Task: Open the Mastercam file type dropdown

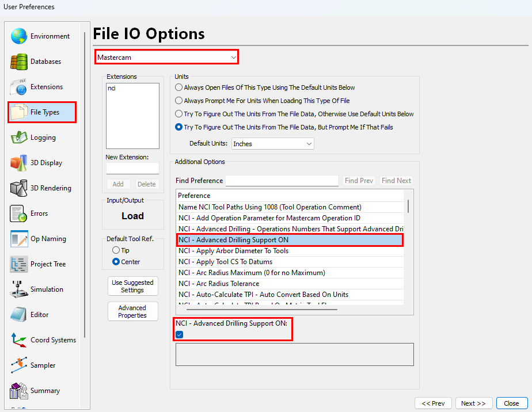Action: (166, 58)
